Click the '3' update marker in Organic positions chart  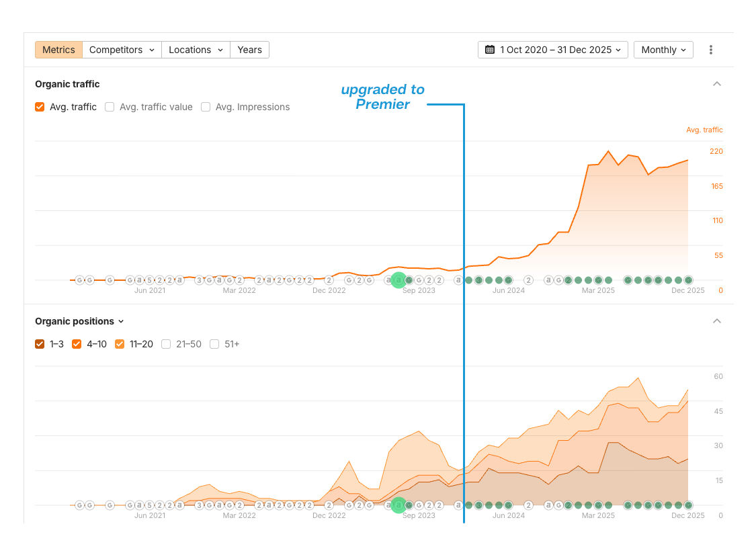click(x=200, y=505)
